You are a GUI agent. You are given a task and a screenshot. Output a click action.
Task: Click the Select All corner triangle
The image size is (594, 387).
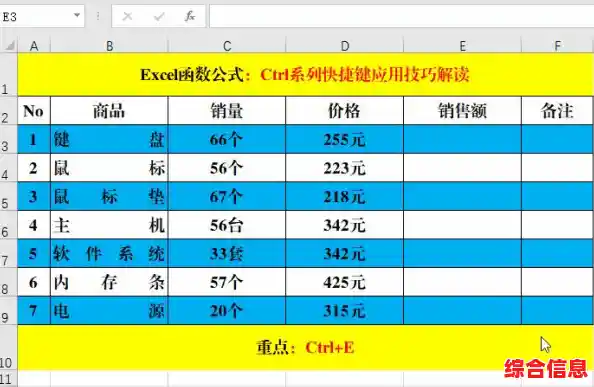[9, 45]
